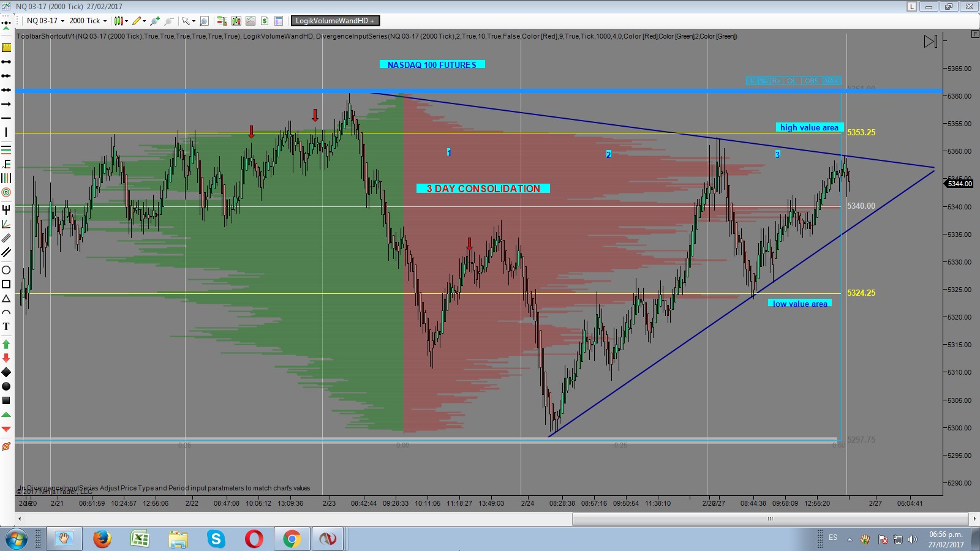Open the pencil drawing tools dropdown
The width and height of the screenshot is (980, 551).
pyautogui.click(x=139, y=21)
